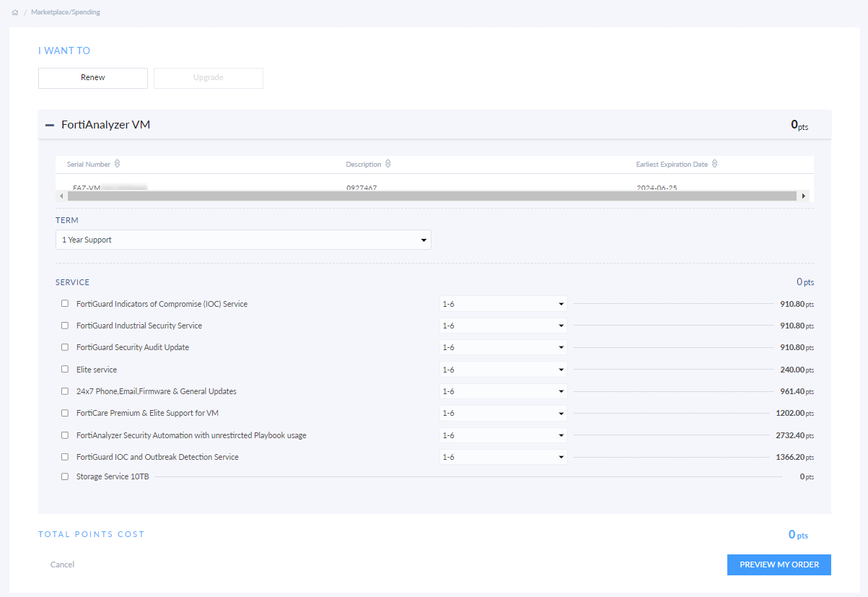Screen dimensions: 868x597
Task: Check FortiAnalyzer Security Automation Playbook usage
Action: point(65,435)
